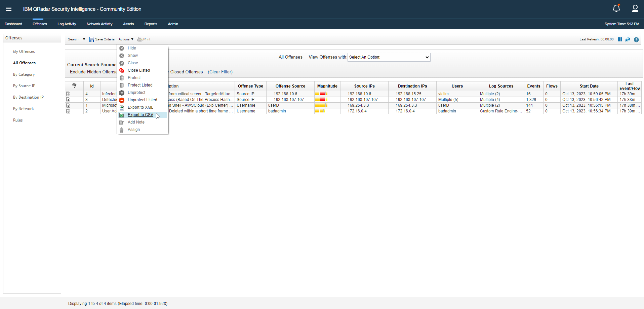This screenshot has height=309, width=644.
Task: Click the Save Criteria disk icon
Action: tap(91, 39)
